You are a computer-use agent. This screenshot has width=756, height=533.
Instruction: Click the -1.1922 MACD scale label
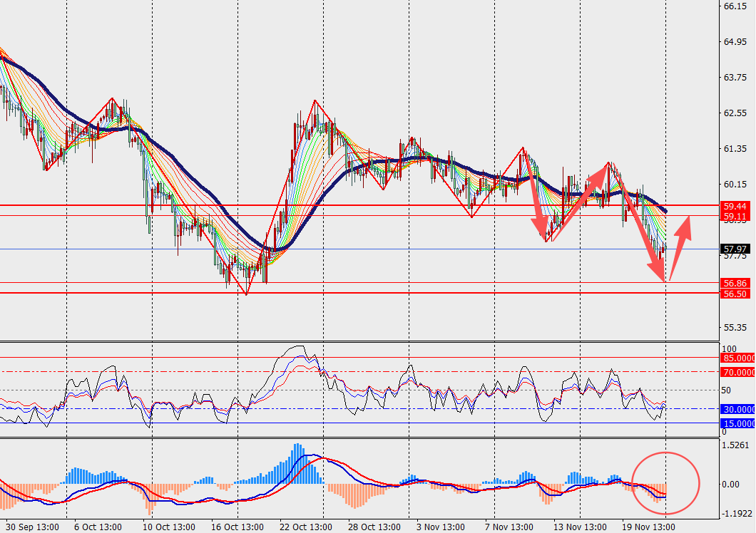click(x=736, y=513)
